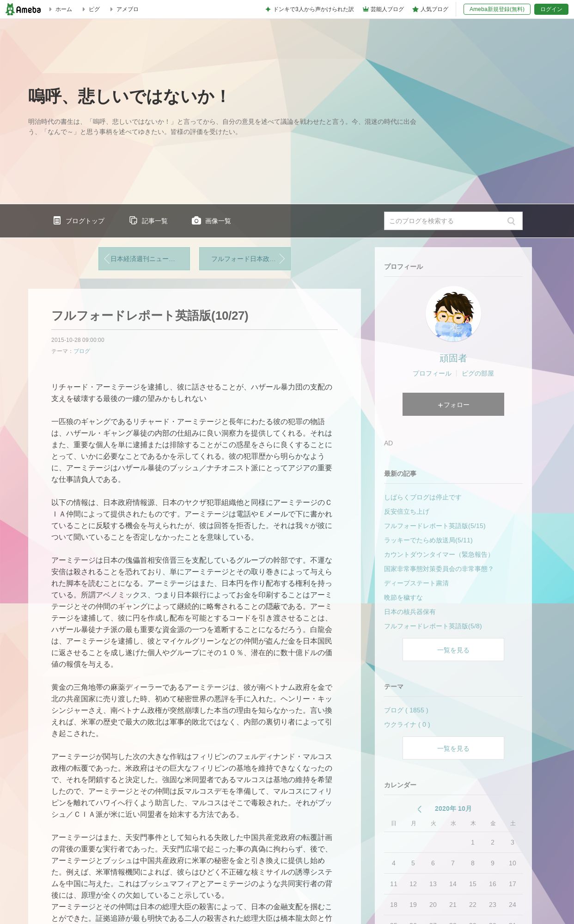The height and width of the screenshot is (924, 574).
Task: Open ラッキーでたらめ放送局(5/11) article
Action: [x=428, y=540]
